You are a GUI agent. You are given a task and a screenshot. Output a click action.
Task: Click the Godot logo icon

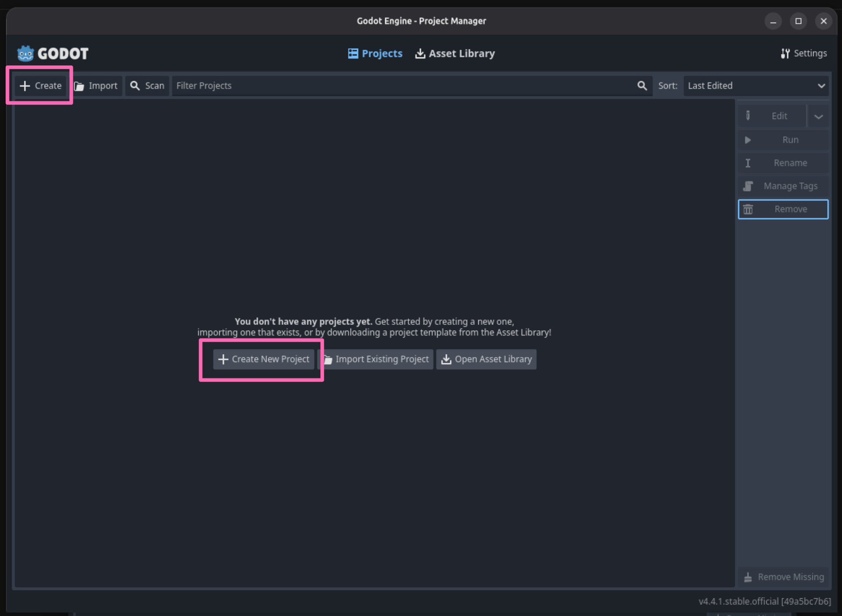26,54
